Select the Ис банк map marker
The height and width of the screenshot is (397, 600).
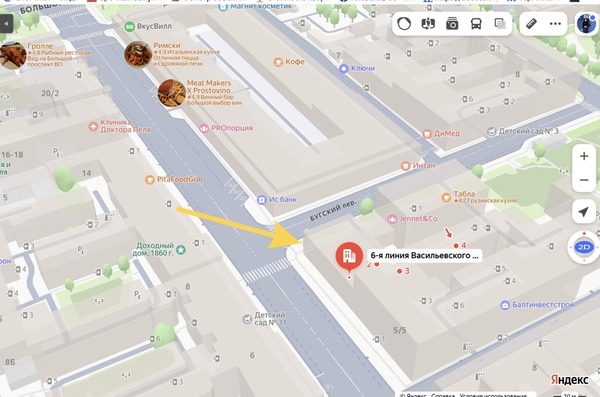(278, 199)
